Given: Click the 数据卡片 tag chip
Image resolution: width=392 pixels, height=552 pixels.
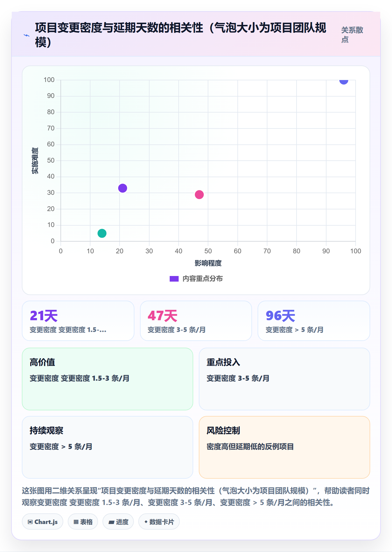Looking at the screenshot, I should [x=159, y=522].
